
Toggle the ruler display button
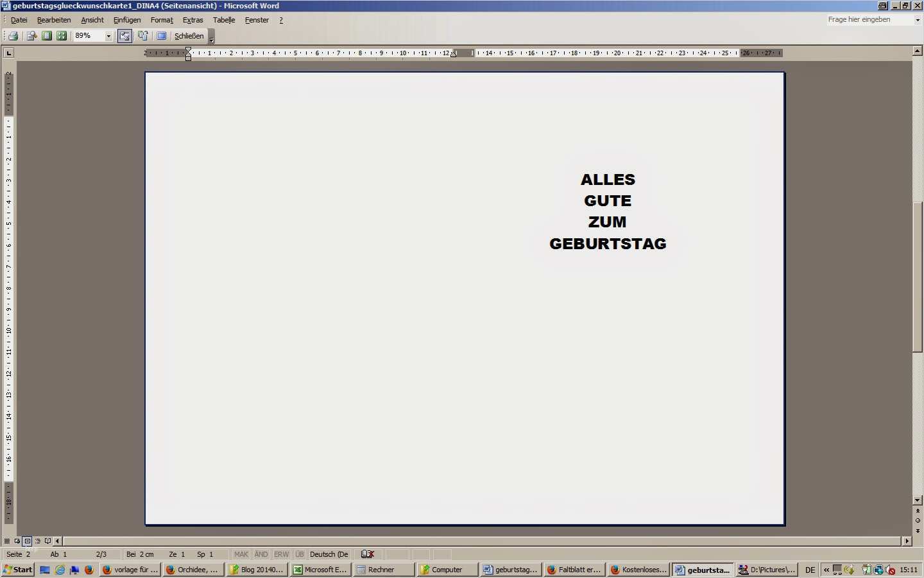(125, 36)
